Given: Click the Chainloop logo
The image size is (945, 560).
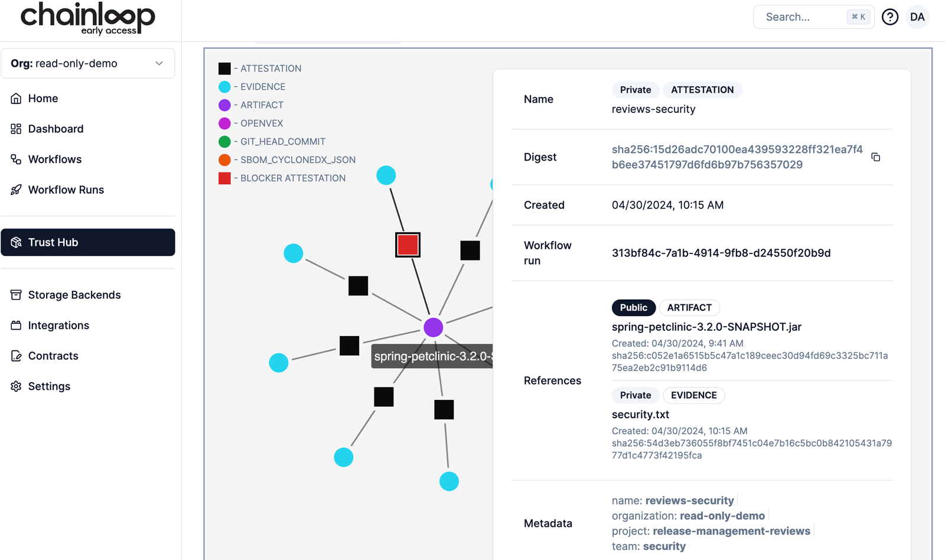Looking at the screenshot, I should click(87, 18).
